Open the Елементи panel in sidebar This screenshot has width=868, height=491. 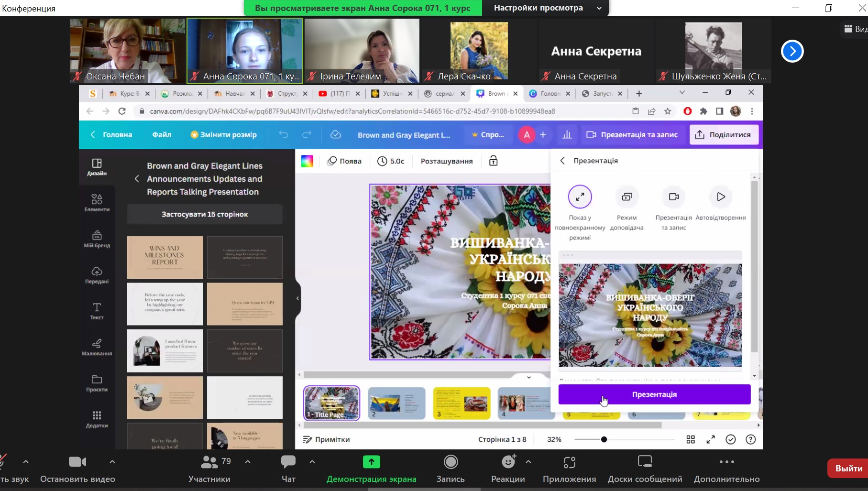click(97, 203)
